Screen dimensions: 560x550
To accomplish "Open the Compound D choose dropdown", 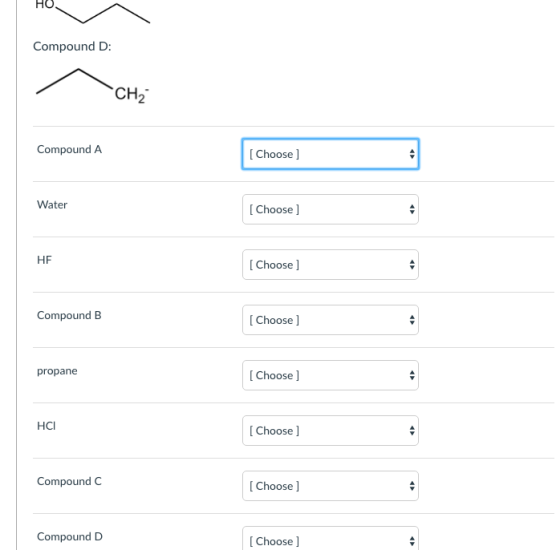I will (x=330, y=539).
